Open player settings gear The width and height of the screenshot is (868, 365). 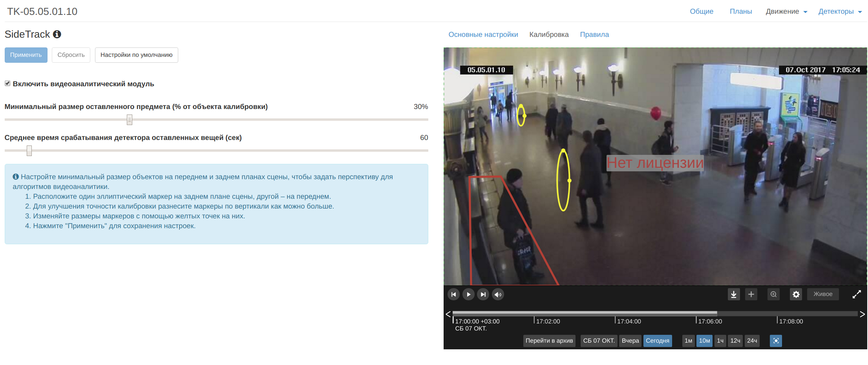pos(796,294)
